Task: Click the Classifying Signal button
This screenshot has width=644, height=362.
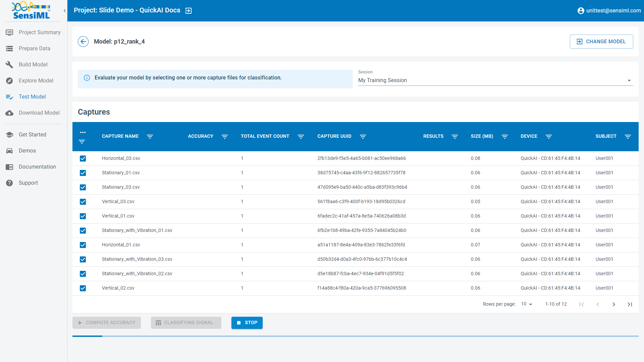Action: pos(186,323)
